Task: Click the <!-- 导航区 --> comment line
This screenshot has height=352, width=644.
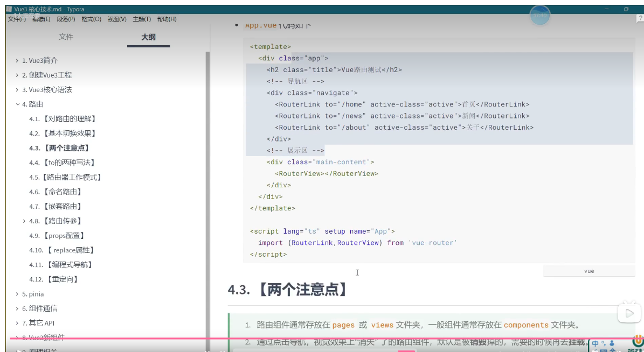Action: 295,81
